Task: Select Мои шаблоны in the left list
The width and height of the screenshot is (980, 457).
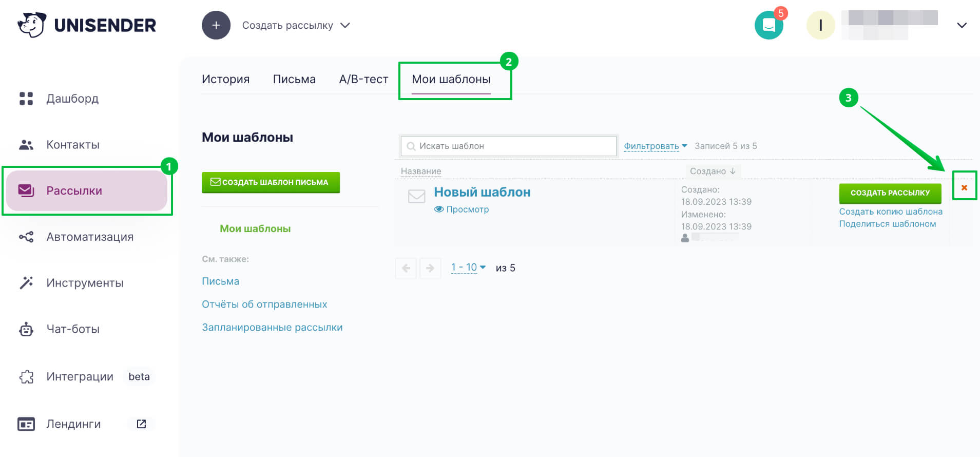Action: coord(255,228)
